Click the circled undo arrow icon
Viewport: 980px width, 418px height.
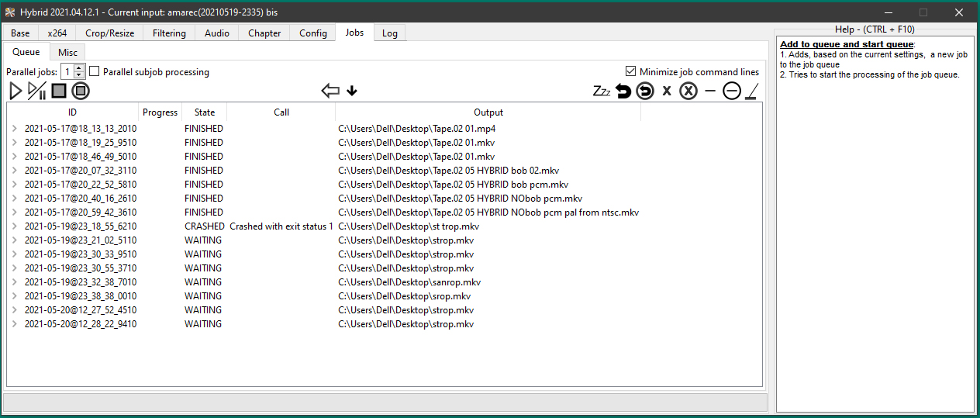[x=645, y=91]
